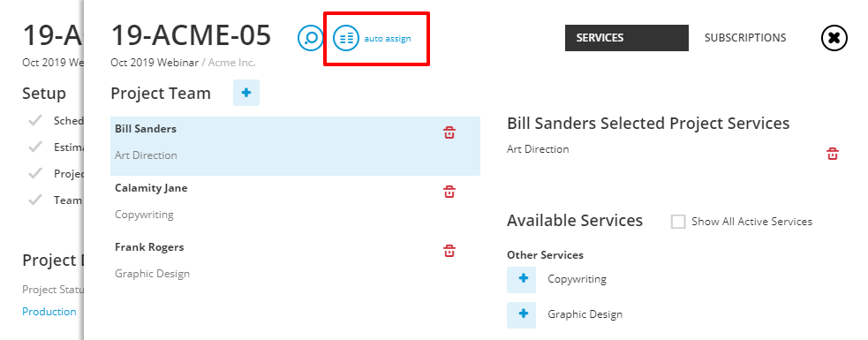Delete Art Direction from selected services
Screen dimensions: 868x340
tap(833, 154)
